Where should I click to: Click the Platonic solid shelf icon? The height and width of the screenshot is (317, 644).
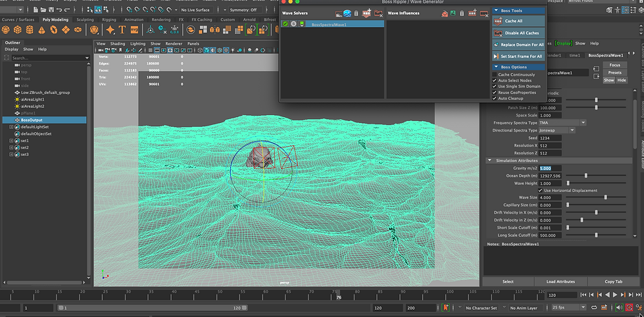pyautogui.click(x=94, y=30)
